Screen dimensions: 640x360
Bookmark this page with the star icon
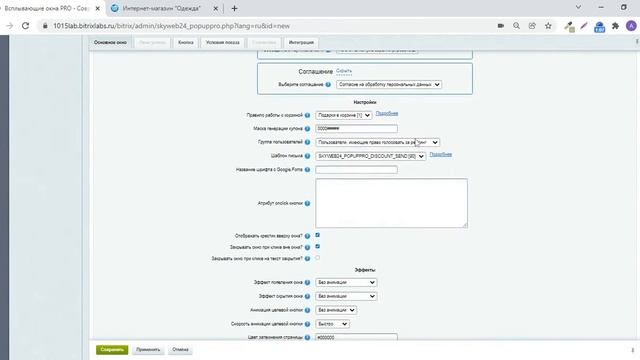pyautogui.click(x=548, y=26)
